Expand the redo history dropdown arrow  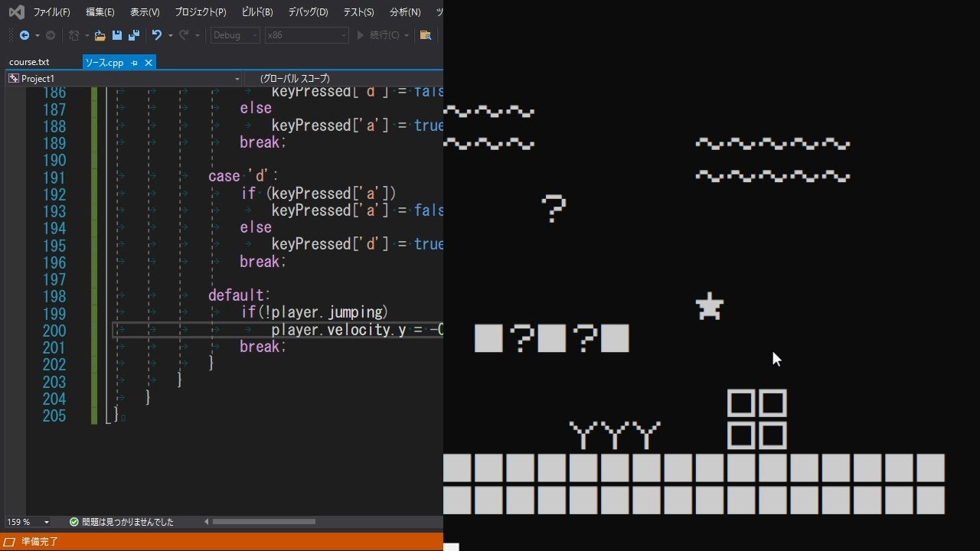(197, 35)
